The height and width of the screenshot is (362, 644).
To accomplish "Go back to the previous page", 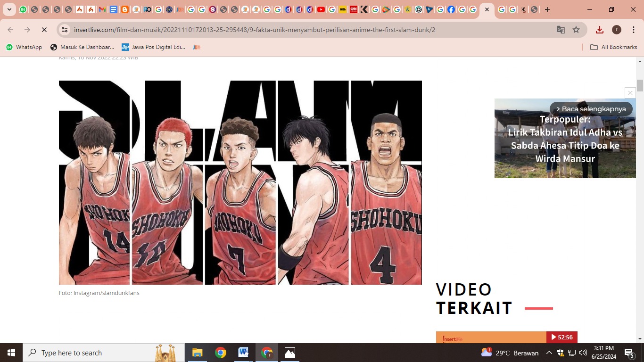I will tap(10, 30).
